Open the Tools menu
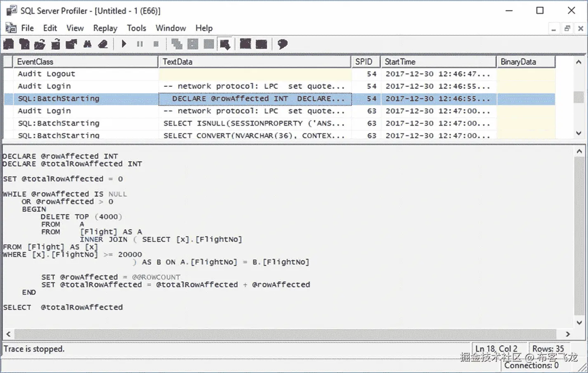 point(136,28)
